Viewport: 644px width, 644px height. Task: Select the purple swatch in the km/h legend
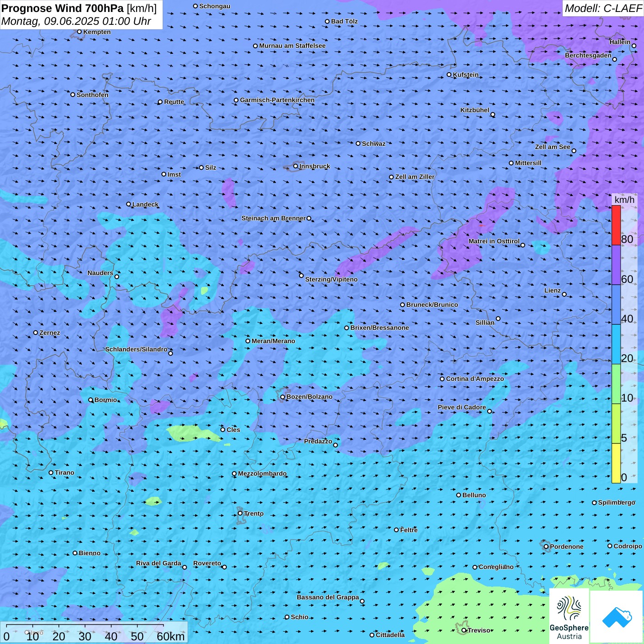[x=616, y=265]
